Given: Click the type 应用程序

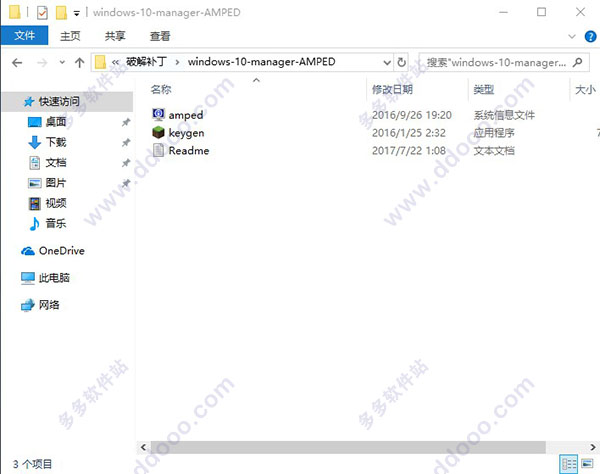Looking at the screenshot, I should click(x=494, y=133).
